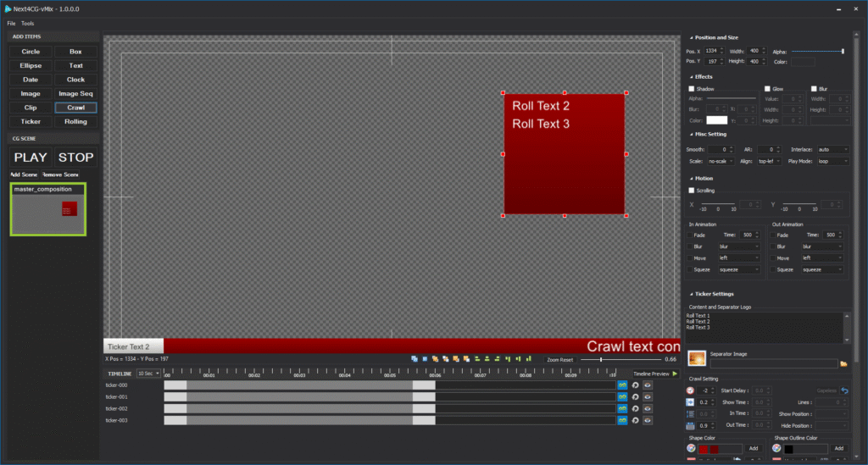
Task: Click the Timeline Preview play arrow
Action: click(675, 374)
